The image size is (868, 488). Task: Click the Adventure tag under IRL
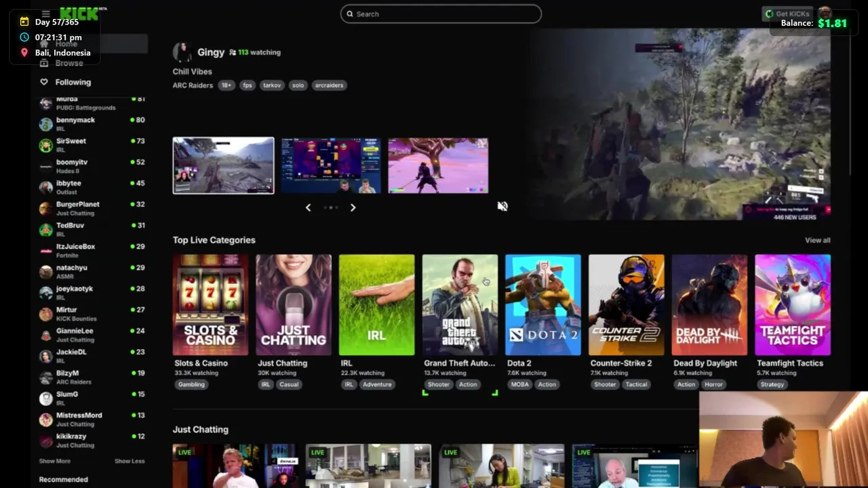click(x=377, y=384)
